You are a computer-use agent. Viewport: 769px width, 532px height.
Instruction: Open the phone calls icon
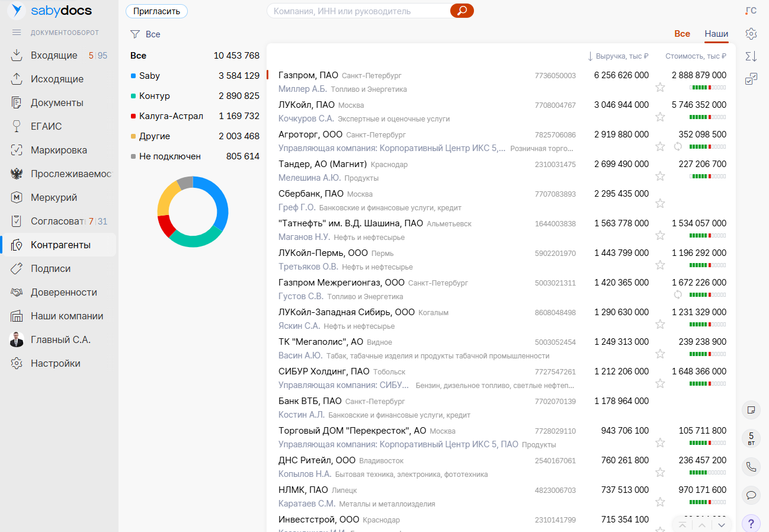click(x=751, y=467)
